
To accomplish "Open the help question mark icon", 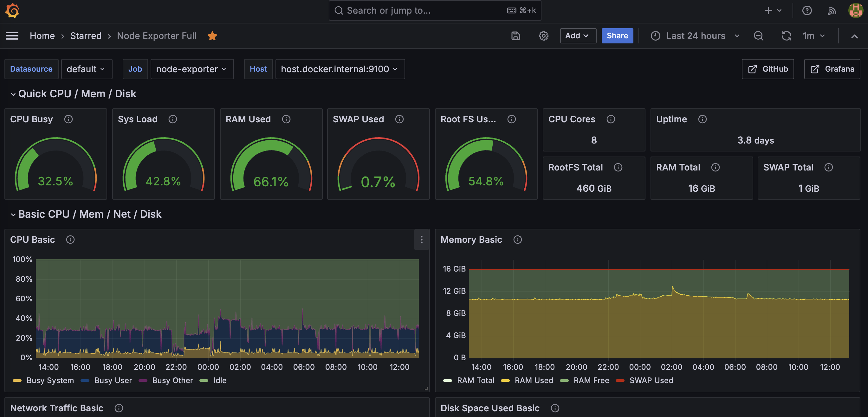I will click(807, 10).
